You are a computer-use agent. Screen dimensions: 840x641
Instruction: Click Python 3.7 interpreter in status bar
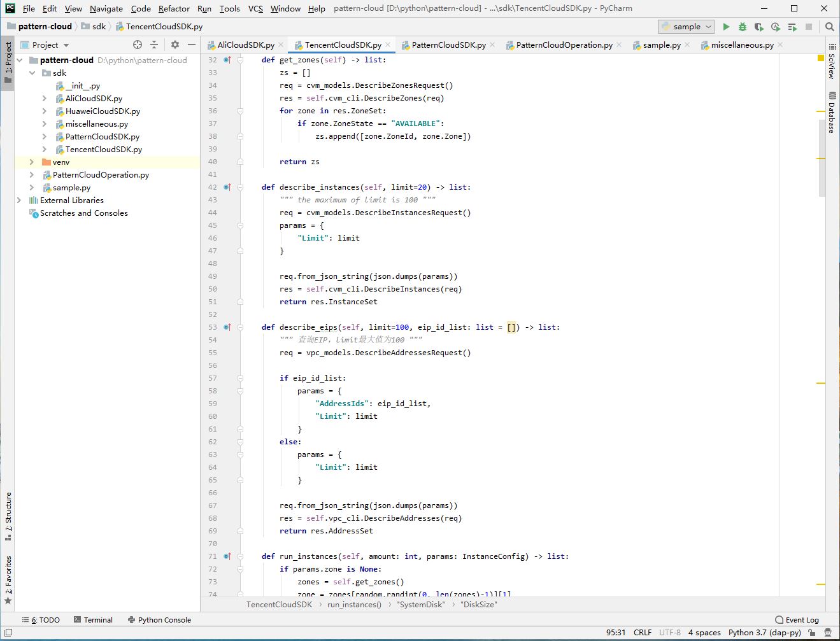click(x=764, y=633)
